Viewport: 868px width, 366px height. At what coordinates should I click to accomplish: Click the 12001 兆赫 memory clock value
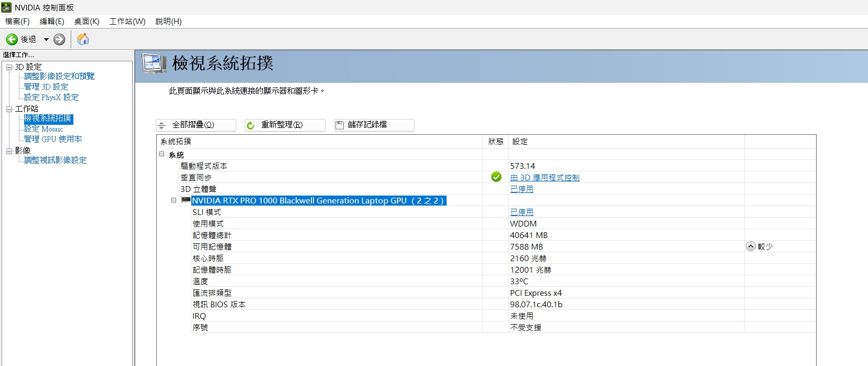(530, 270)
